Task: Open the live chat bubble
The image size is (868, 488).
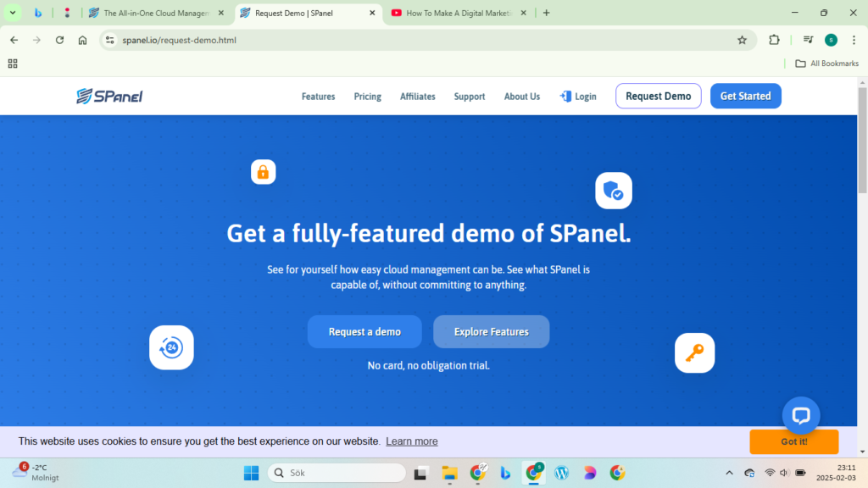Action: (x=801, y=415)
